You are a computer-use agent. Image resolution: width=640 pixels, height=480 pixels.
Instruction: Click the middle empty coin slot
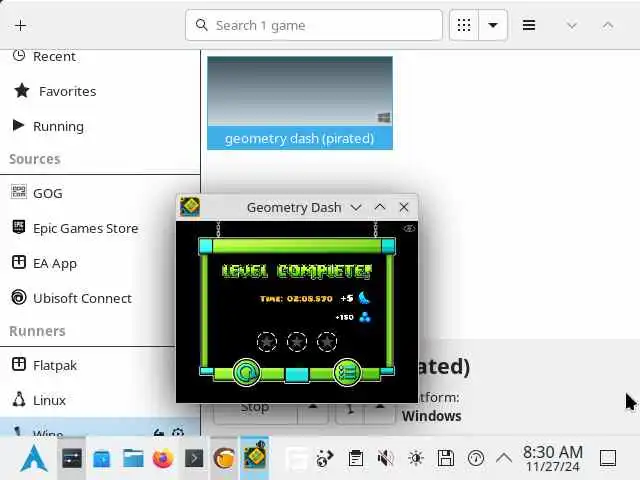tap(297, 342)
